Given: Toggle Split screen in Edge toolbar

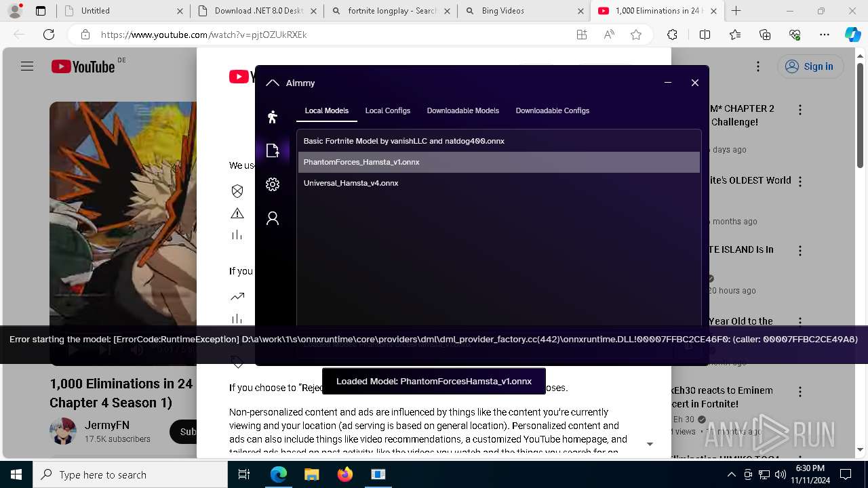Looking at the screenshot, I should 705,35.
